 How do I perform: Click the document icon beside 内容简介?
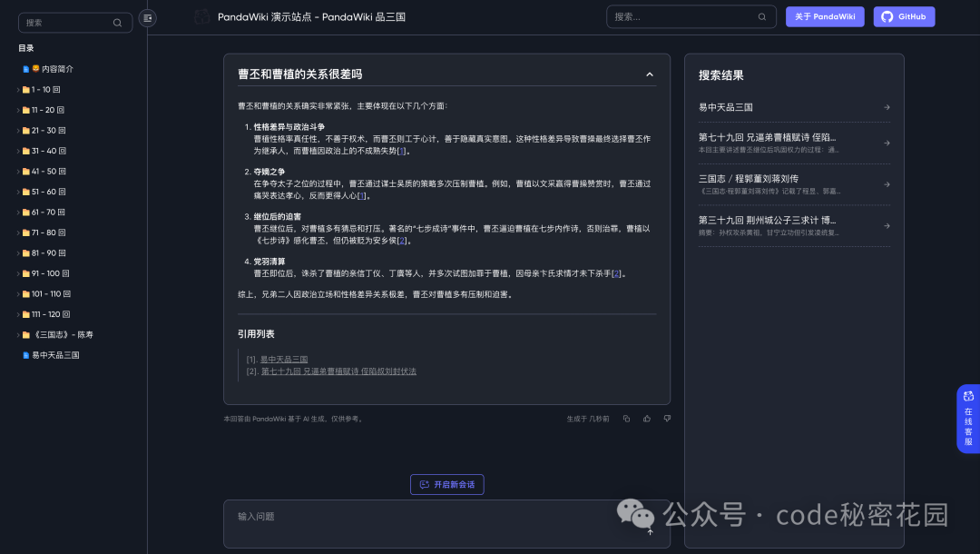click(x=25, y=69)
